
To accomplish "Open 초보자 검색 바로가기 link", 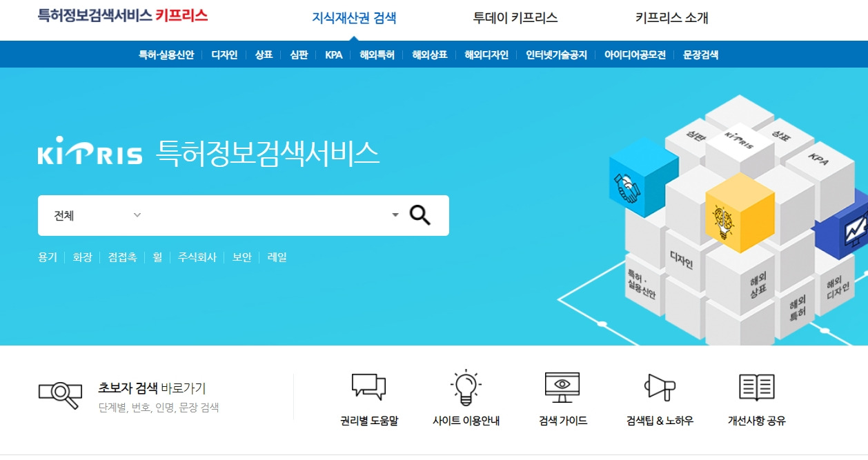I will pos(152,388).
